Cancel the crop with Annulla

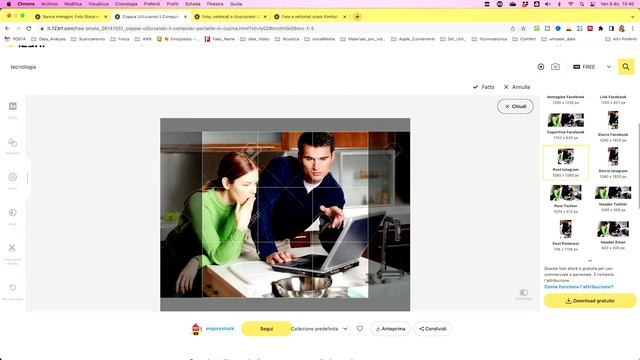[x=517, y=87]
